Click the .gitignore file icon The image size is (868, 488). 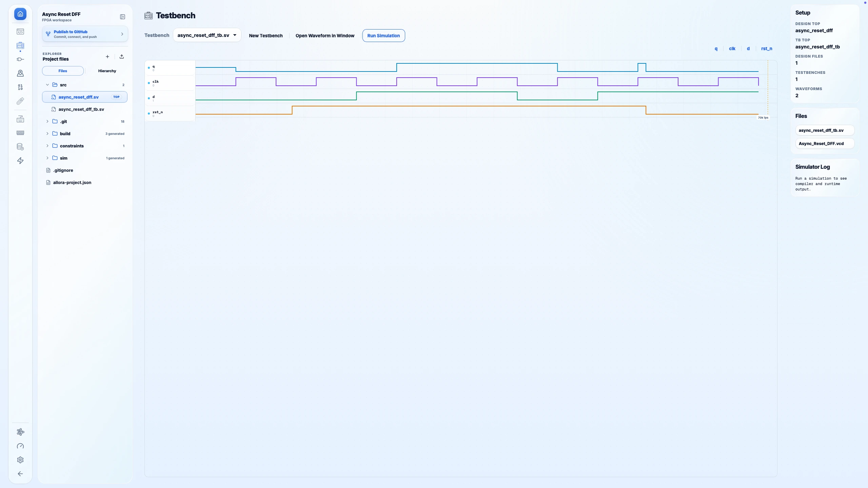[48, 170]
